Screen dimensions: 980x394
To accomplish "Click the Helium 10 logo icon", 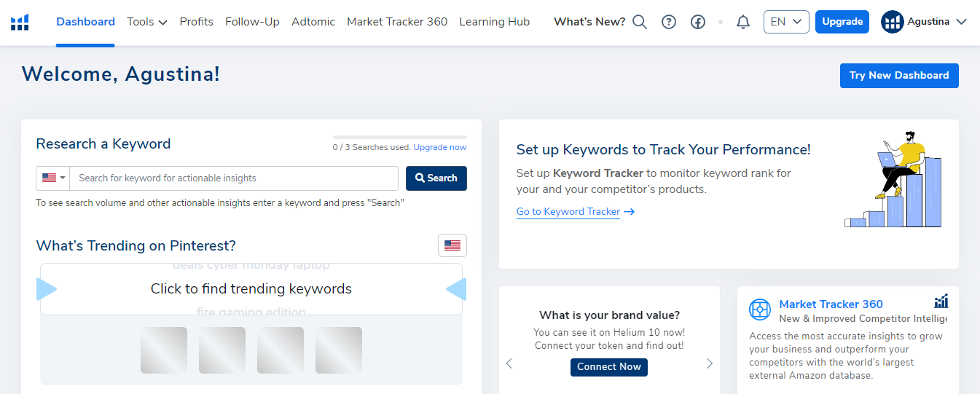I will 20,22.
